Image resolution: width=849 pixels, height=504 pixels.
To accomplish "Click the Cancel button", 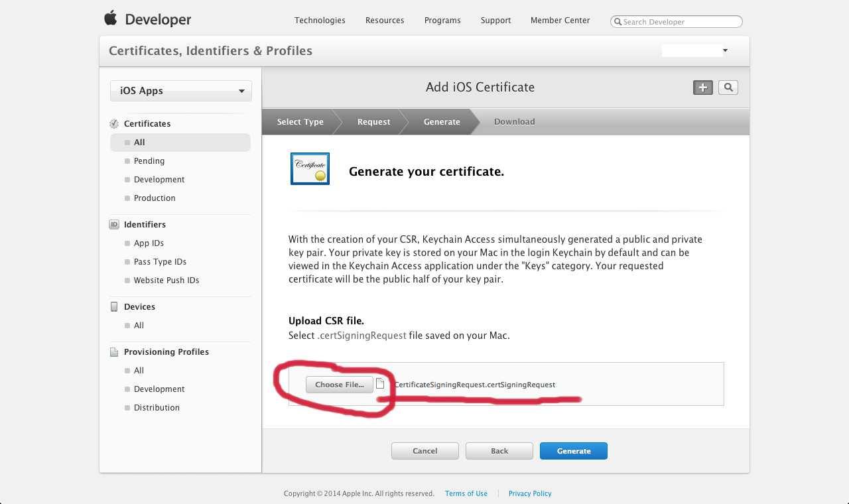I will tap(425, 451).
